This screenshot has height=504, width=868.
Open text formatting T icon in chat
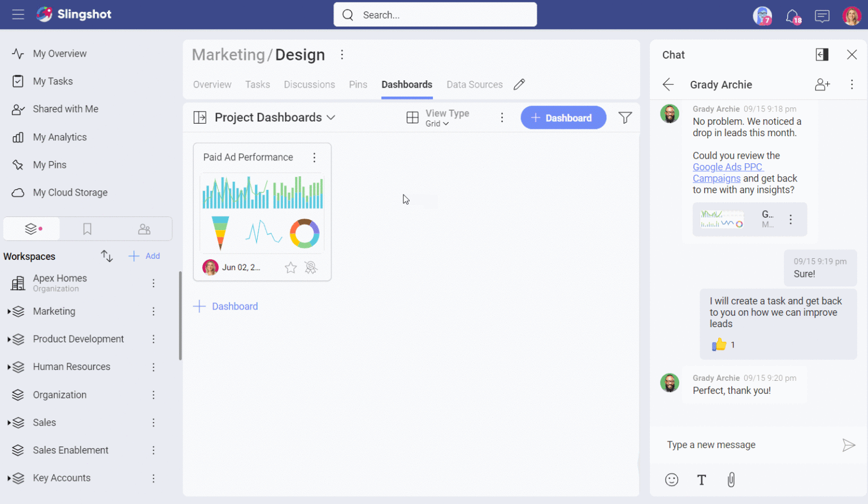point(701,480)
